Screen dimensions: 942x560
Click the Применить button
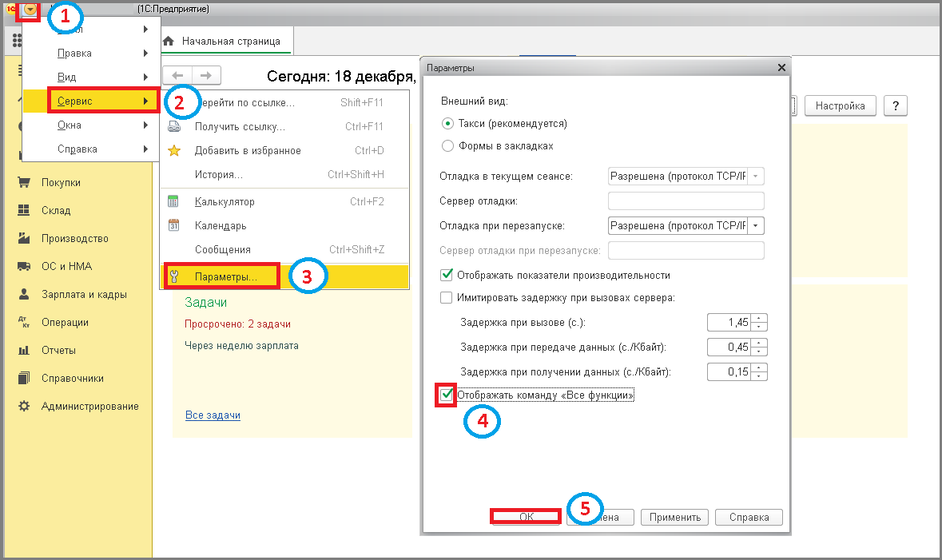674,518
